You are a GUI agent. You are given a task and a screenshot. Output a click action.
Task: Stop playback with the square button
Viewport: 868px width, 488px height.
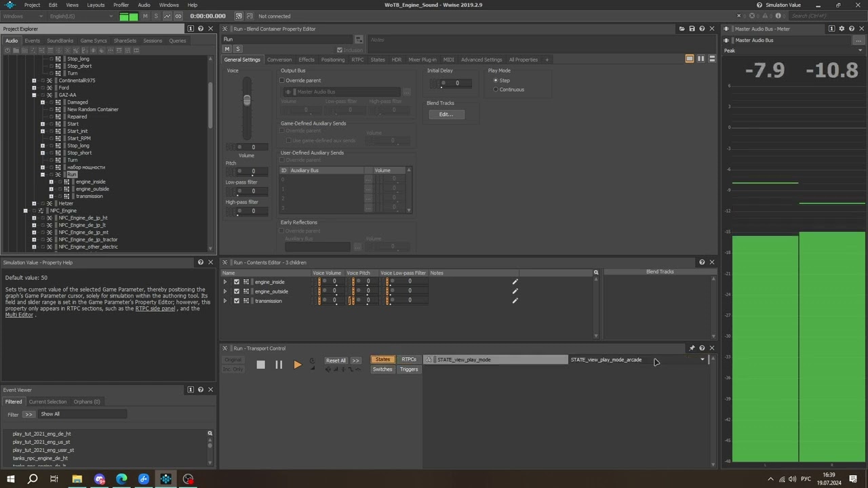point(260,365)
